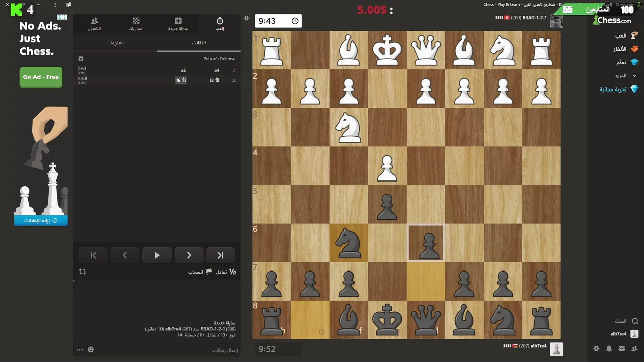Click R3AD-1-2-1 name in chat game message
This screenshot has height=362, width=644.
[213, 329]
